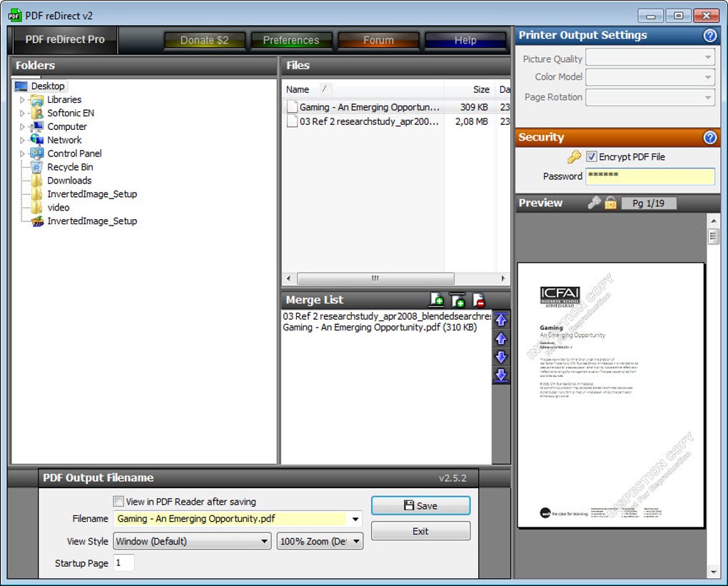
Task: Open the View Style Window (Default) dropdown
Action: tap(192, 541)
